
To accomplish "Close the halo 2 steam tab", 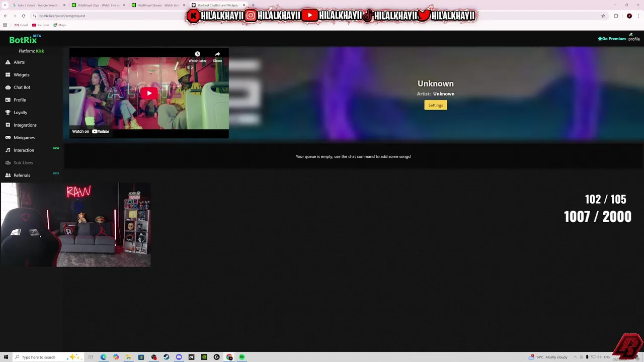I will click(64, 5).
